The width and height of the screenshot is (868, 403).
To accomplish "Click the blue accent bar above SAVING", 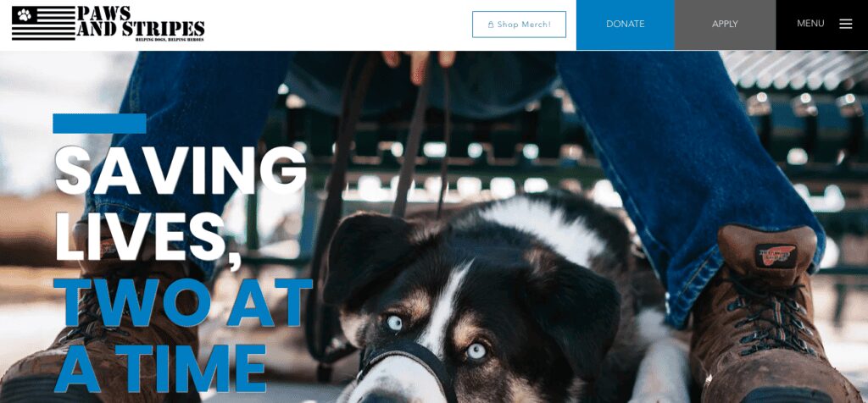I will tap(100, 124).
